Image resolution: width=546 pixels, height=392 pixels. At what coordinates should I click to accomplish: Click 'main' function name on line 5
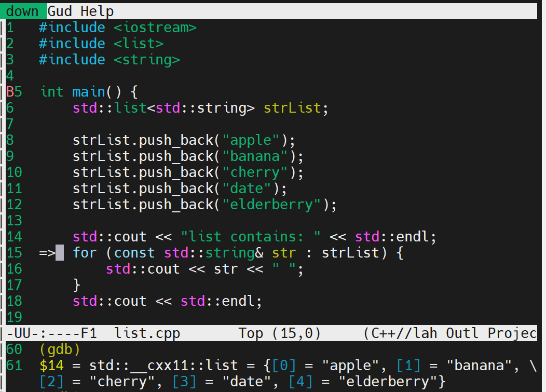[88, 92]
